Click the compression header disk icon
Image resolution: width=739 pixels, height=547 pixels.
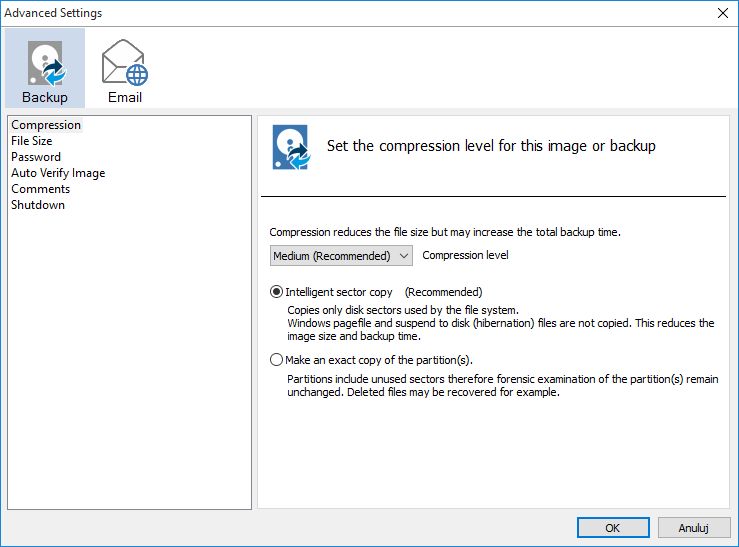click(x=291, y=146)
